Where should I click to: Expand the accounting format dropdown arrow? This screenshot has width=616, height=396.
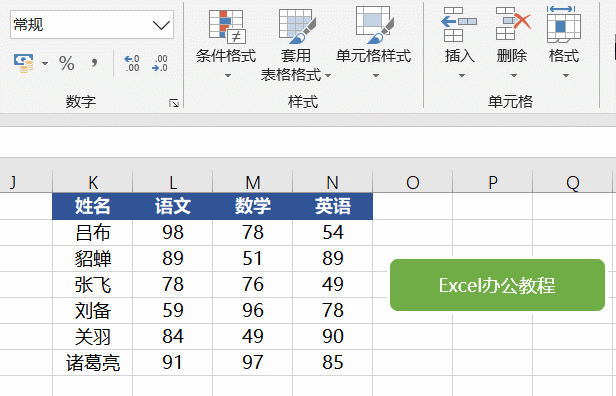(45, 64)
